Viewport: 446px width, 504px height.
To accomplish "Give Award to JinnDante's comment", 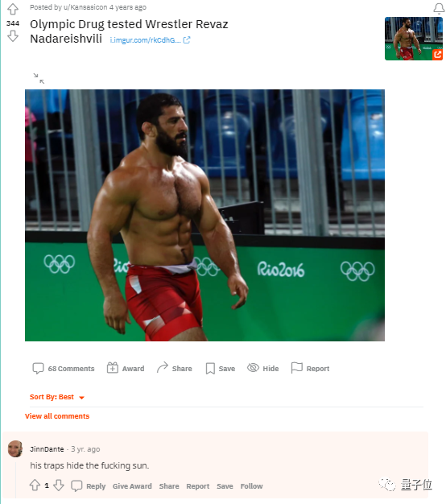I will pyautogui.click(x=132, y=486).
